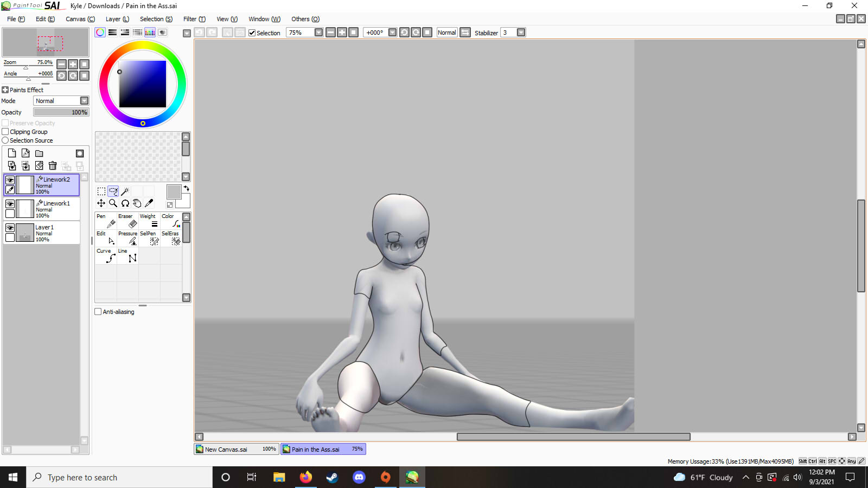The width and height of the screenshot is (868, 488).
Task: Open the 75% zoom level dropdown
Action: click(x=318, y=33)
